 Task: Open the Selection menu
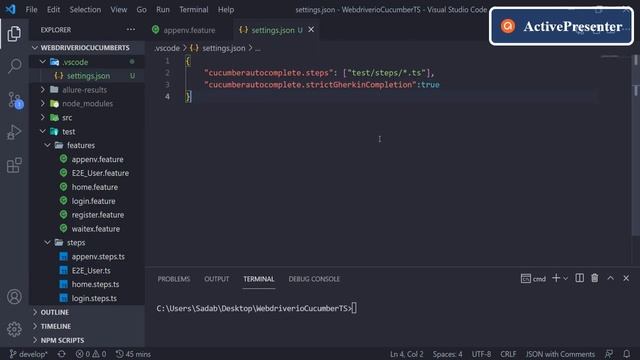(85, 9)
